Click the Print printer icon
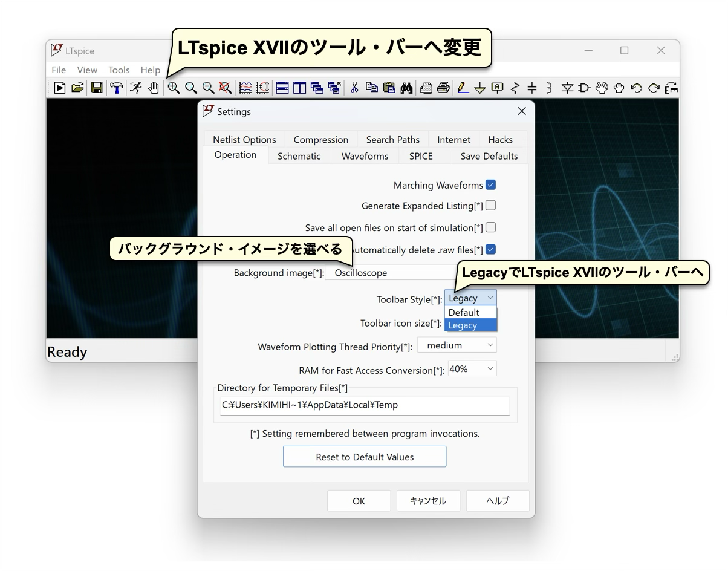The width and height of the screenshot is (728, 571). (x=444, y=88)
